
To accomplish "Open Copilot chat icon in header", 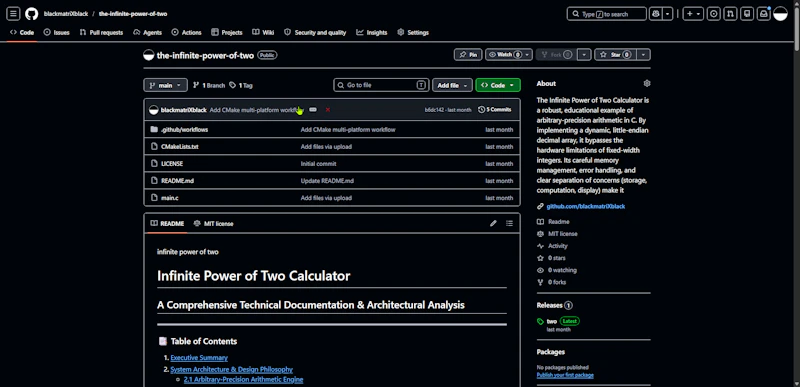I will [x=656, y=14].
